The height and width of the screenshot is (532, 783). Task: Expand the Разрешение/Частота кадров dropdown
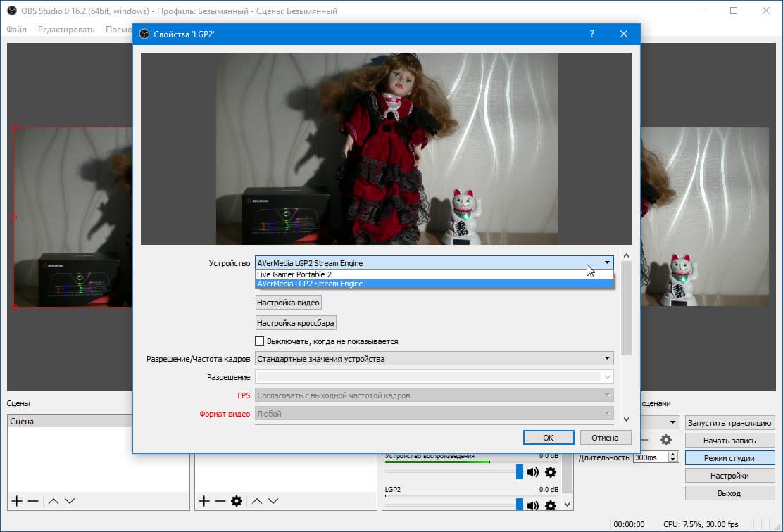434,358
